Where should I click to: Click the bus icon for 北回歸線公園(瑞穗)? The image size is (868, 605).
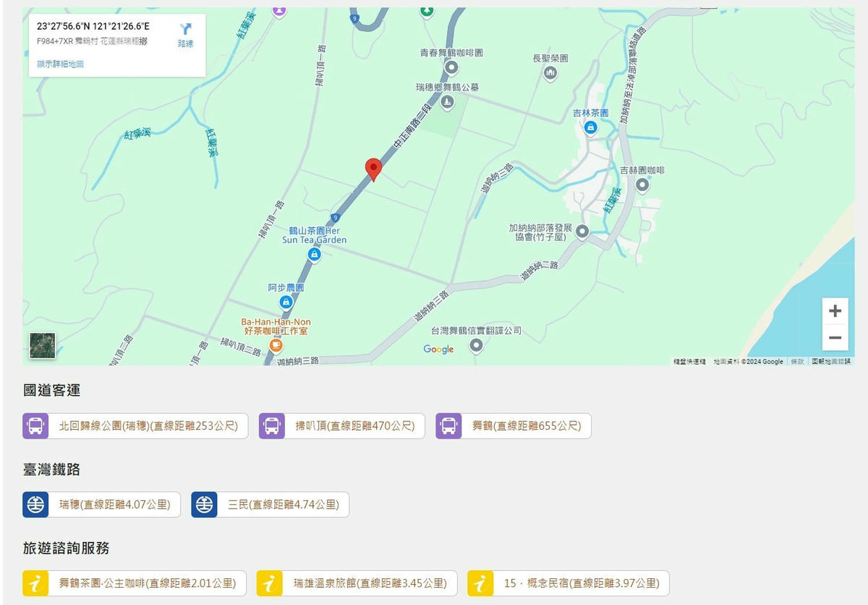tap(35, 426)
